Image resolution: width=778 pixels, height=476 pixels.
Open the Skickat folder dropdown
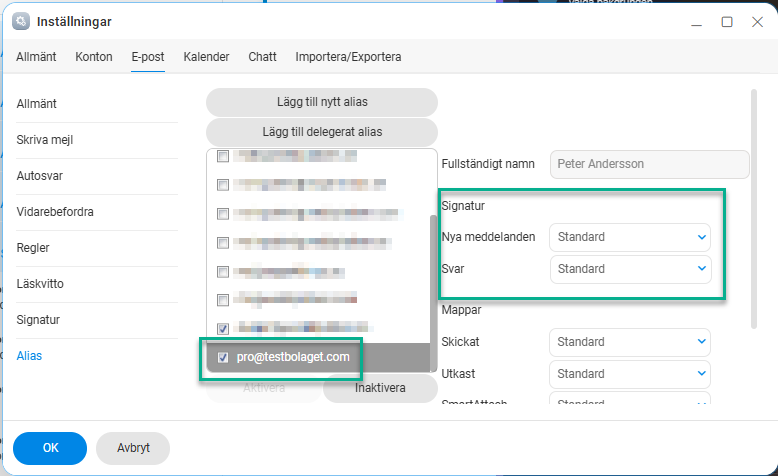[630, 342]
